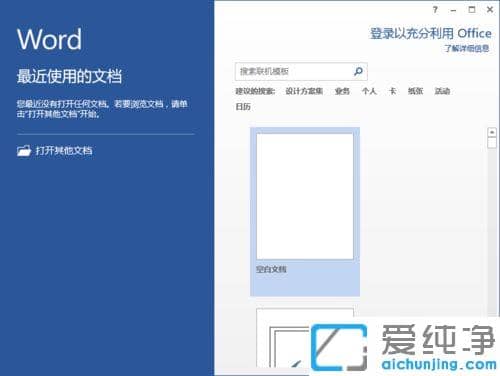
Task: Open the help question mark icon
Action: (435, 10)
